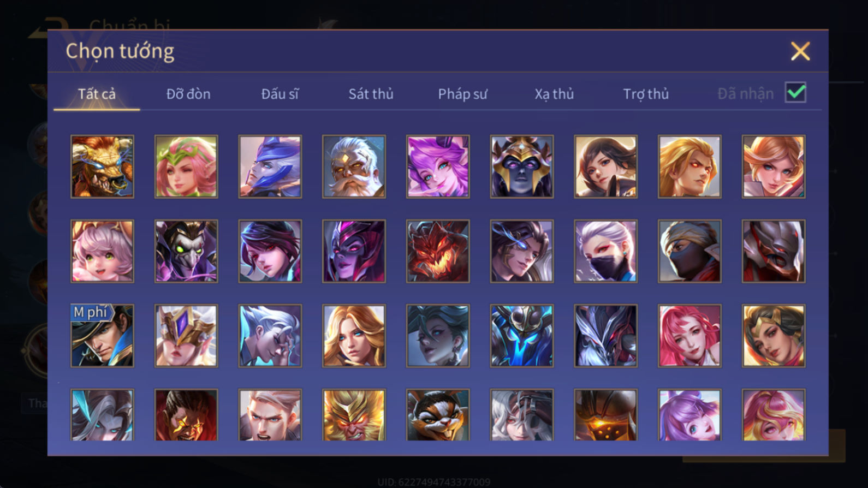Close the Chọn tướng dialog
Viewport: 868px width, 488px height.
pos(800,51)
